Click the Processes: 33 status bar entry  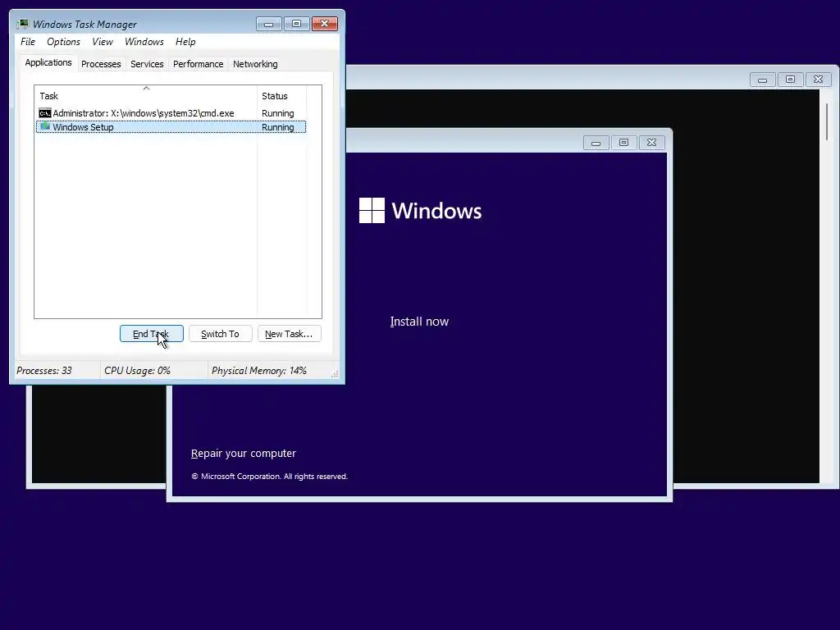click(x=44, y=371)
